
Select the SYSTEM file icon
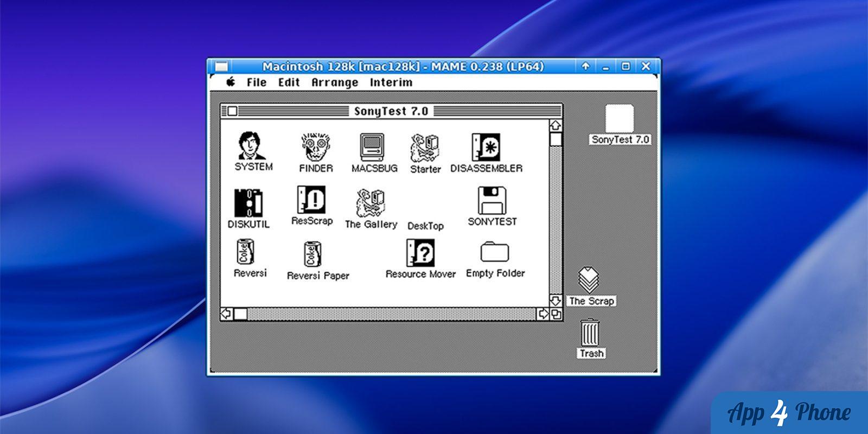tap(252, 145)
